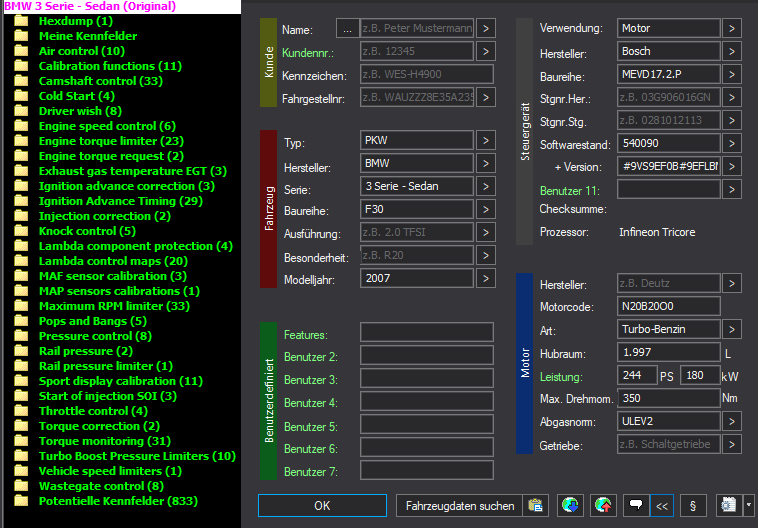Expand the Hersteller arrow next to BMW
This screenshot has height=528, width=758.
(x=486, y=163)
